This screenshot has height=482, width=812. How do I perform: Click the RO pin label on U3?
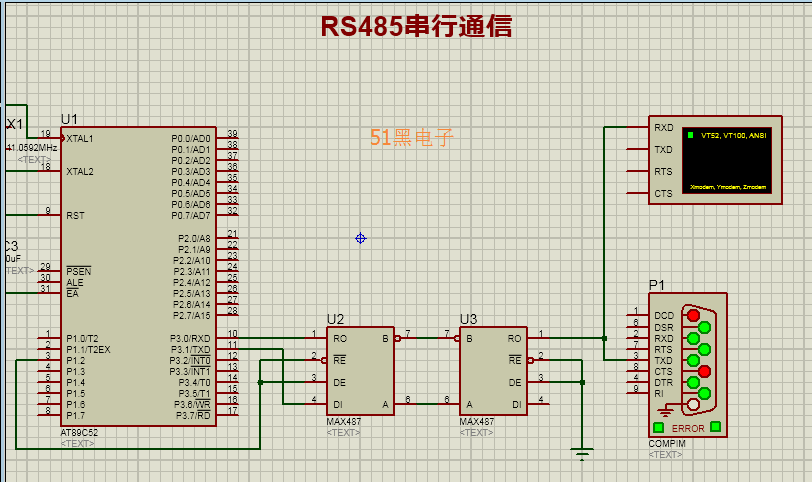click(x=514, y=339)
